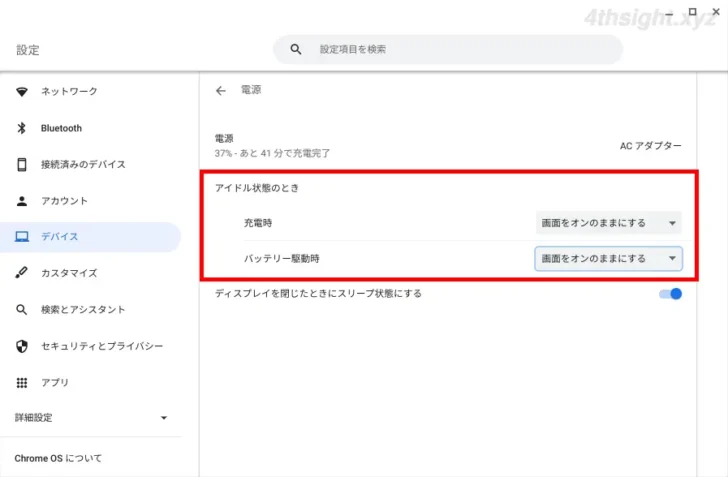Click the person icon for アカウント
This screenshot has width=728, height=477.
click(x=22, y=201)
